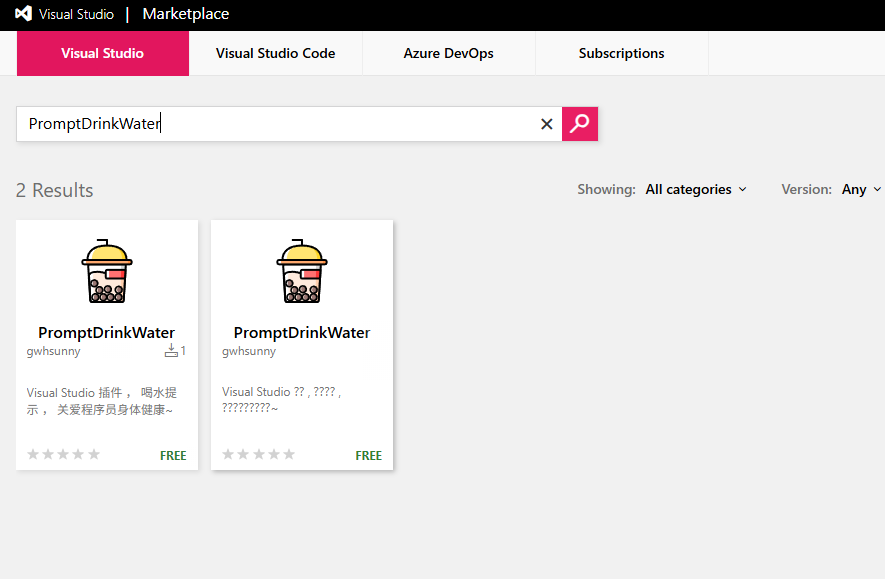Open the Version Any dropdown
The image size is (885, 579).
pos(861,190)
